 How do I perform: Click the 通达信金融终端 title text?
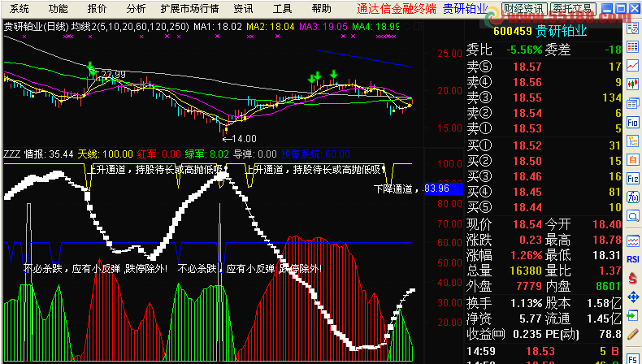tap(397, 8)
